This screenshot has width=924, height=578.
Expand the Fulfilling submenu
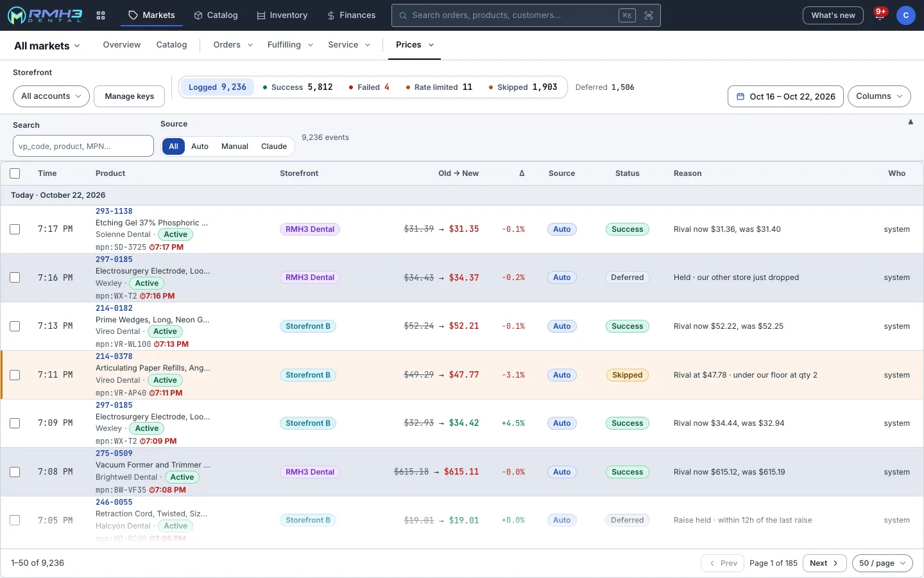(x=290, y=45)
